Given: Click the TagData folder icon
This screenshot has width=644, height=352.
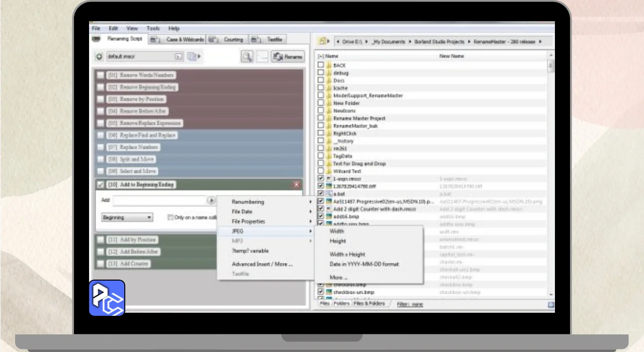Looking at the screenshot, I should (329, 156).
